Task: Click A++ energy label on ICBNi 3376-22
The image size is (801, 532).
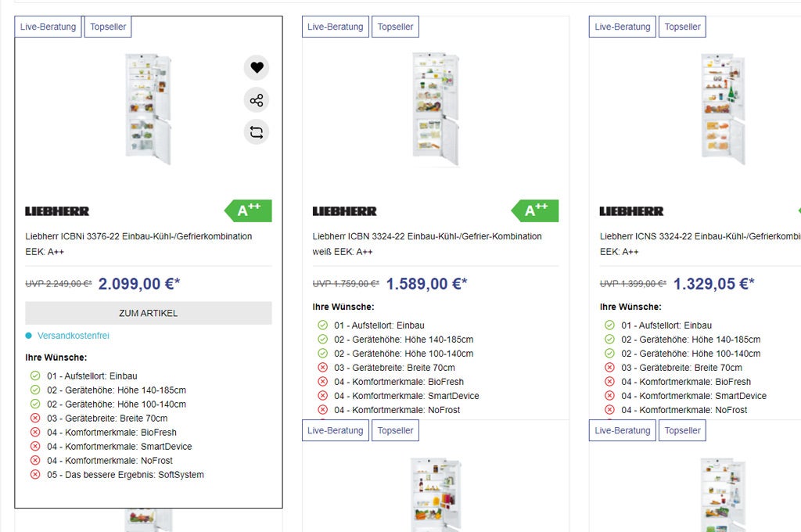Action: coord(248,210)
